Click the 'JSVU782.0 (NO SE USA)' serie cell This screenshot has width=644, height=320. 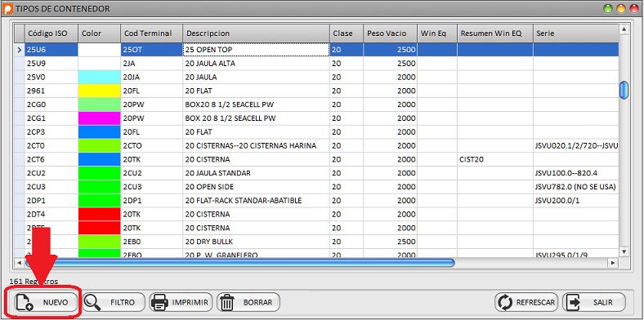click(x=576, y=187)
